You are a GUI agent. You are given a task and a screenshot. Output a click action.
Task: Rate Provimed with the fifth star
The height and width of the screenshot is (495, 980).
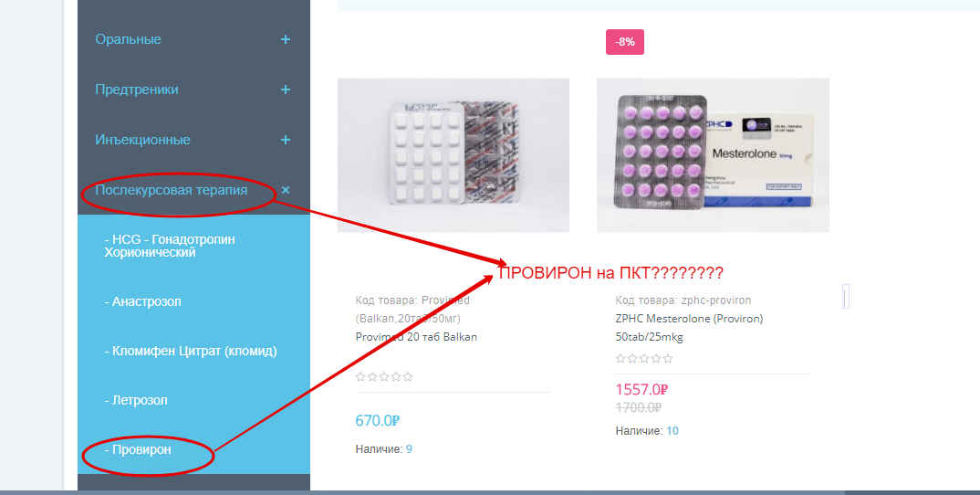click(408, 376)
